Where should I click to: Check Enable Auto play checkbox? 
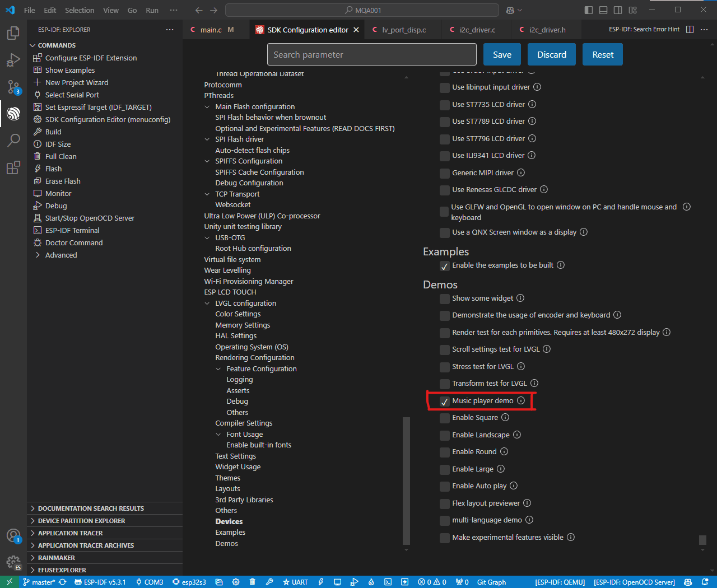445,486
